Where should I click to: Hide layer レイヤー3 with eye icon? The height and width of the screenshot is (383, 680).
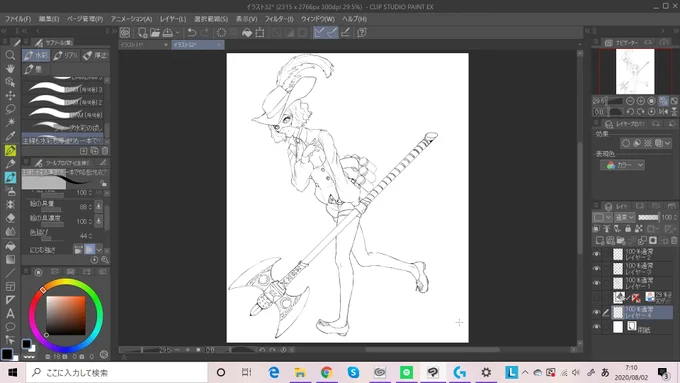pyautogui.click(x=597, y=268)
